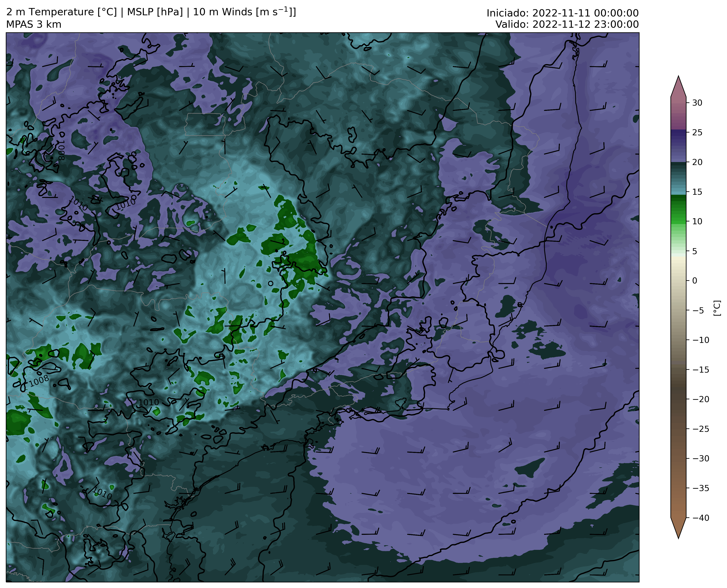This screenshot has height=588, width=727.
Task: Click the colorbar tick label '15'
Action: pos(697,192)
